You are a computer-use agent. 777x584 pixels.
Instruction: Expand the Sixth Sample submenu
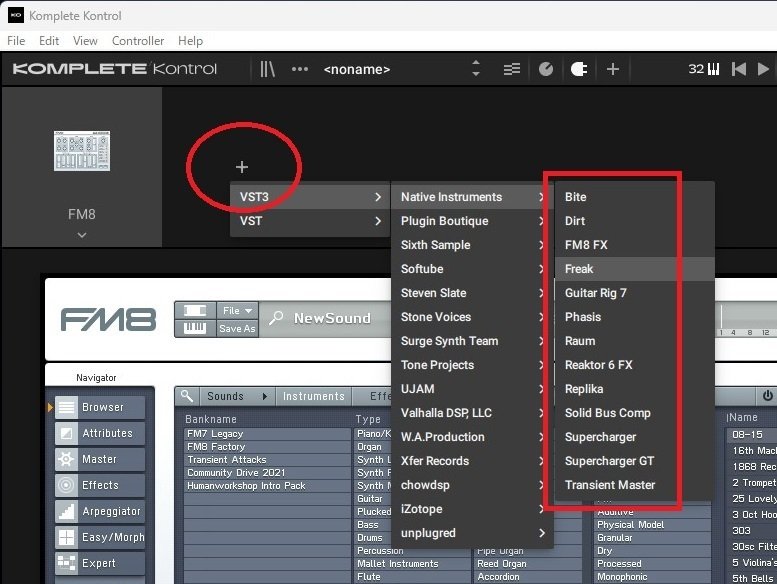472,245
